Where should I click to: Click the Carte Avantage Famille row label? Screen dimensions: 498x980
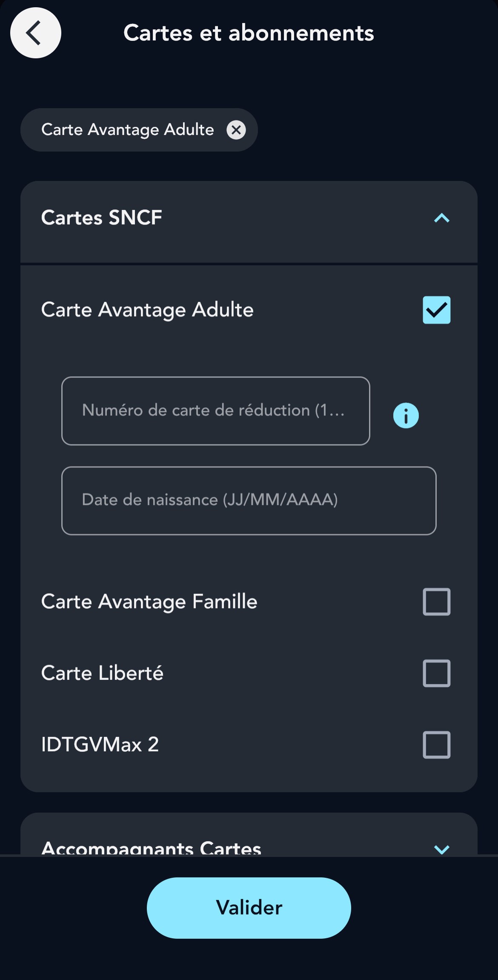click(x=149, y=602)
